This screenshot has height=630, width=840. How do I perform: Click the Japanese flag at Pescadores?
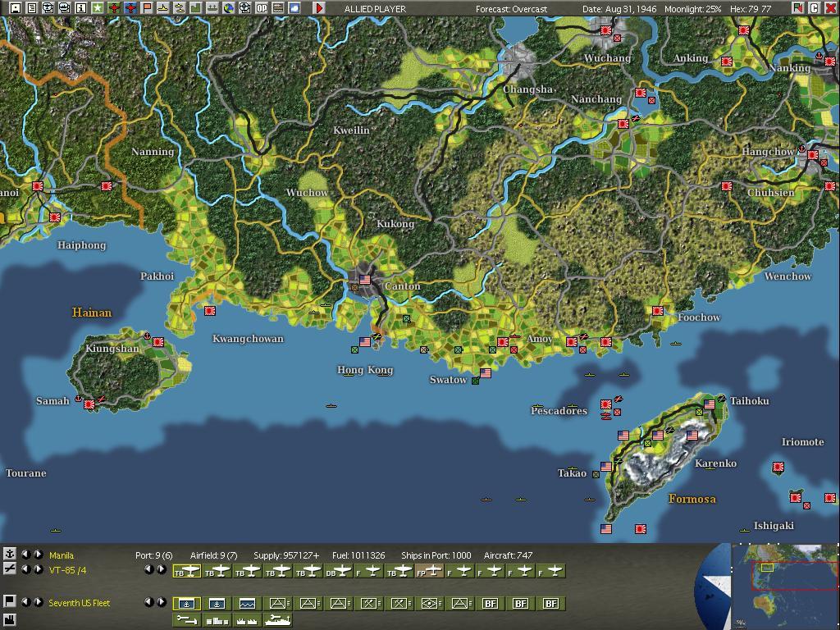point(606,404)
